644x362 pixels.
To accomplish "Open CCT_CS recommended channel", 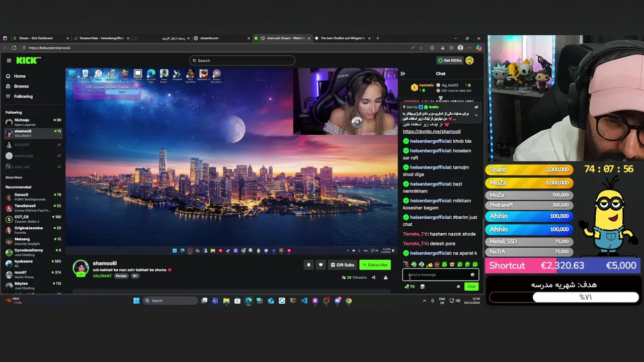I will point(33,219).
